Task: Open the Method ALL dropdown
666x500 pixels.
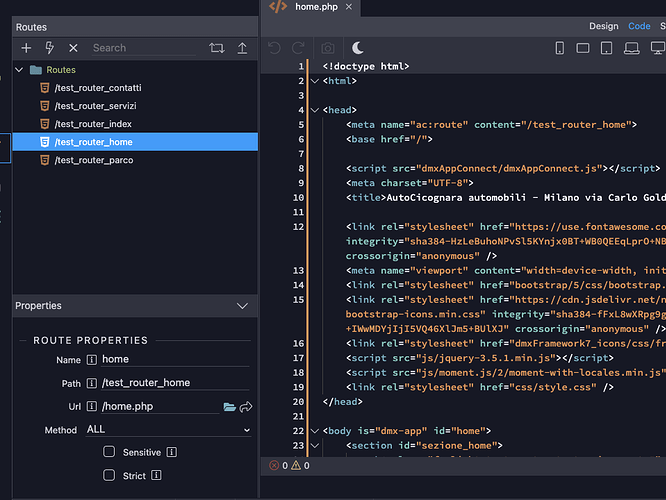Action: (169, 429)
